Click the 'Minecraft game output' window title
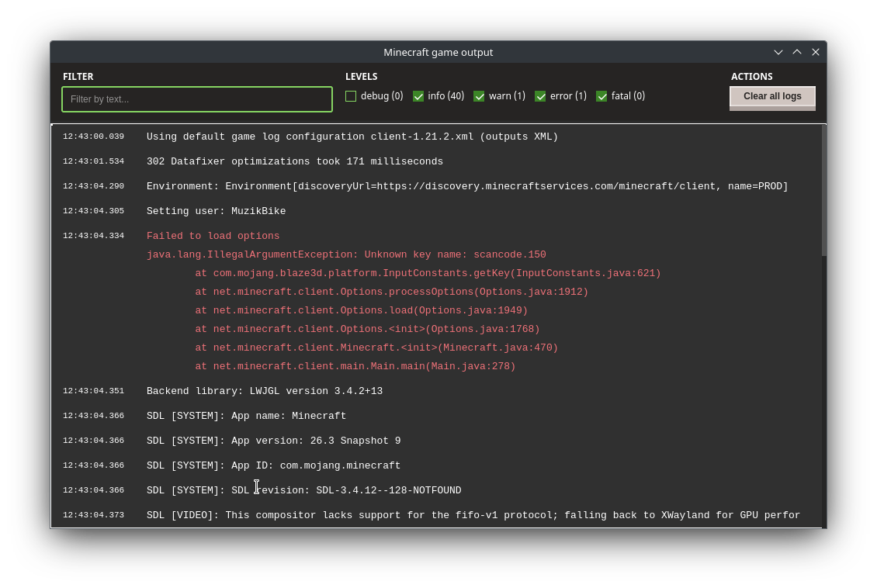 click(438, 52)
